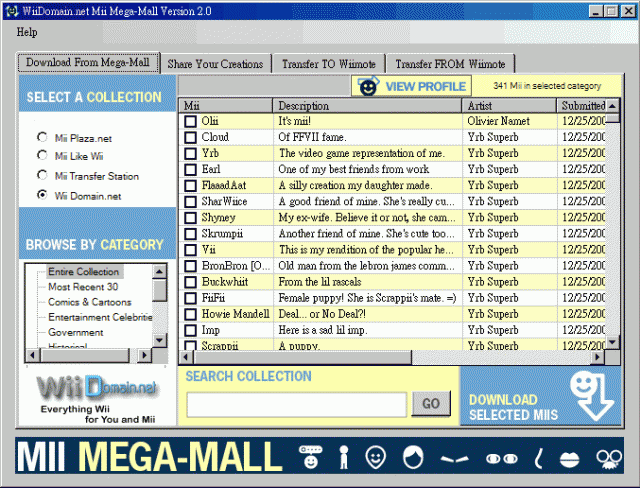Click the GO search button
The height and width of the screenshot is (488, 640).
[x=431, y=404]
